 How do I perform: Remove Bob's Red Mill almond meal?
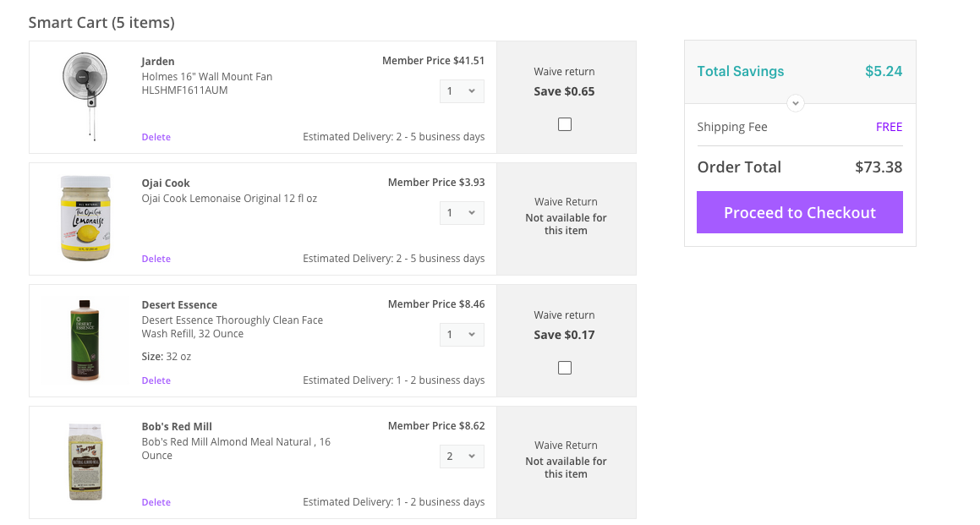coord(156,501)
